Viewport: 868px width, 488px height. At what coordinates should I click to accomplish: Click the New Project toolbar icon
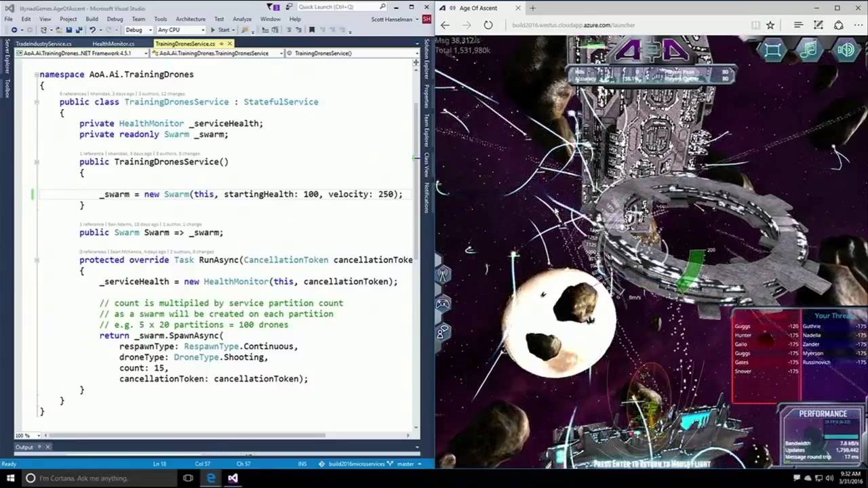coord(43,30)
